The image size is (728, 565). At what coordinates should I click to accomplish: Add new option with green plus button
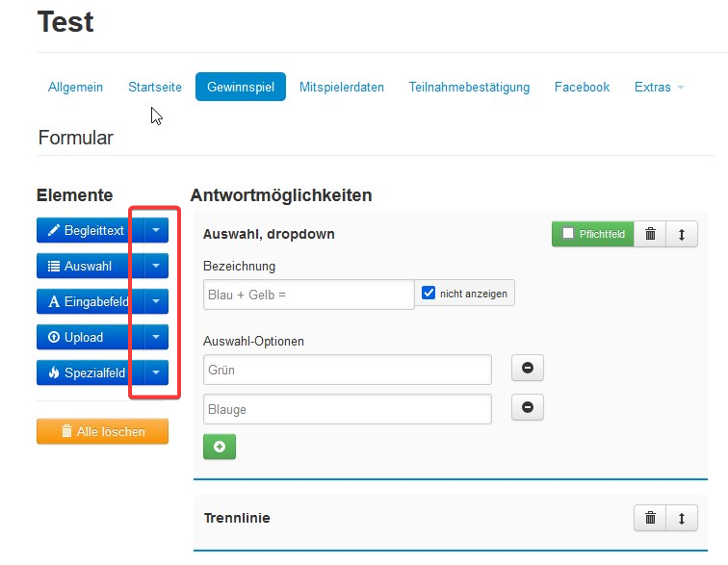tap(220, 447)
